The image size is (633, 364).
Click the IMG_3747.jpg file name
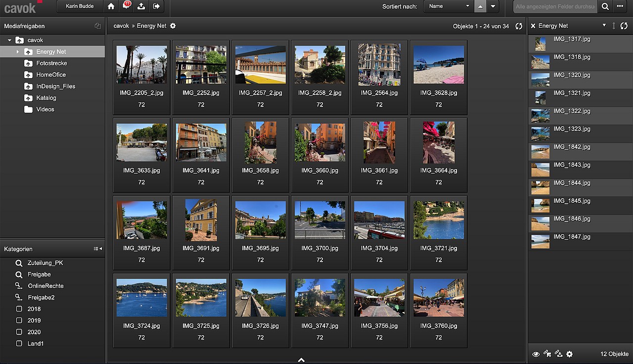pos(319,326)
